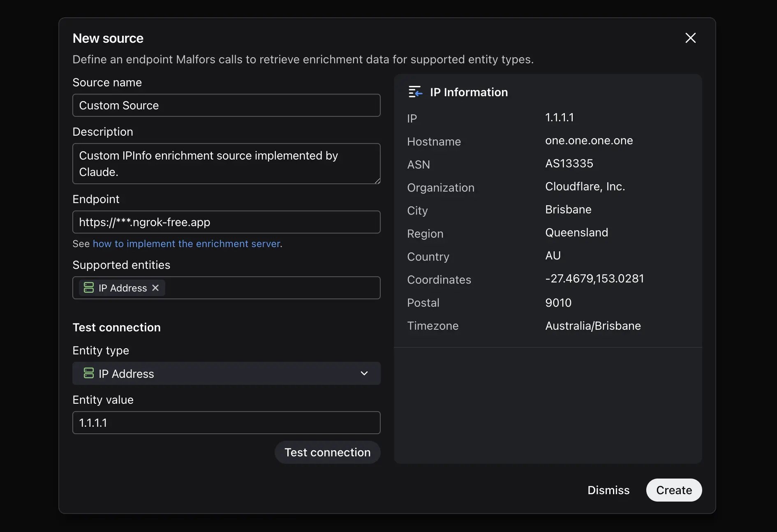Select IP Address in the Entity type field
Viewport: 777px width, 532px height.
(x=226, y=373)
